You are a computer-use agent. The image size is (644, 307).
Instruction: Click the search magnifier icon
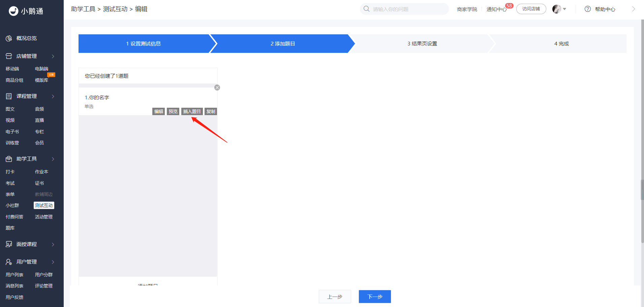(x=367, y=9)
